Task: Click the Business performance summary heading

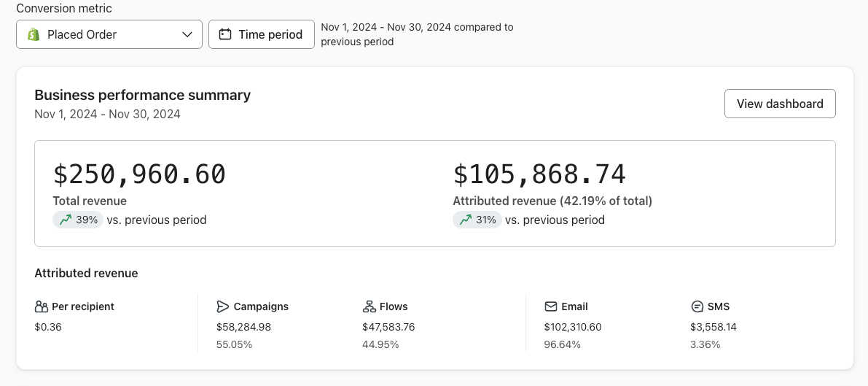Action: [x=143, y=95]
